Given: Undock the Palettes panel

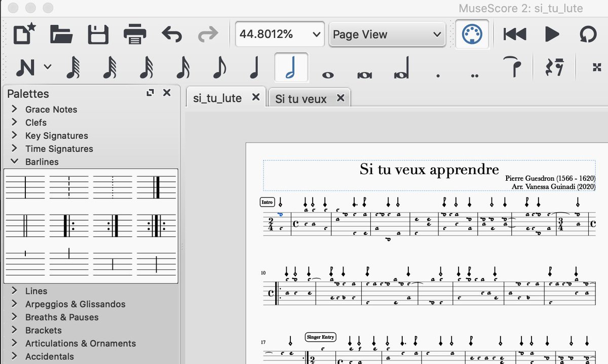Looking at the screenshot, I should pyautogui.click(x=150, y=93).
